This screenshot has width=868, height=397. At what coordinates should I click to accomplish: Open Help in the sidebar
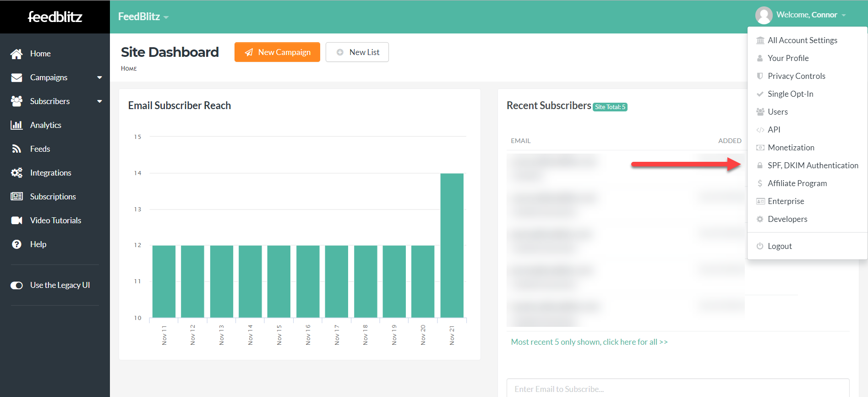pyautogui.click(x=38, y=244)
